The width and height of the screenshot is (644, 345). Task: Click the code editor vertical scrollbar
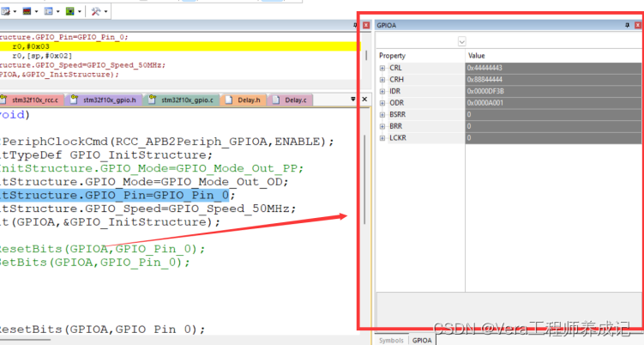tap(364, 179)
